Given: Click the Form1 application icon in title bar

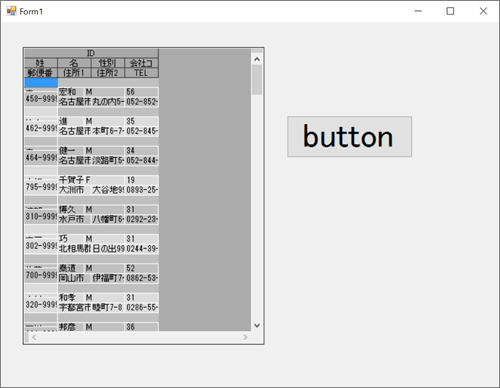Looking at the screenshot, I should click(x=11, y=11).
